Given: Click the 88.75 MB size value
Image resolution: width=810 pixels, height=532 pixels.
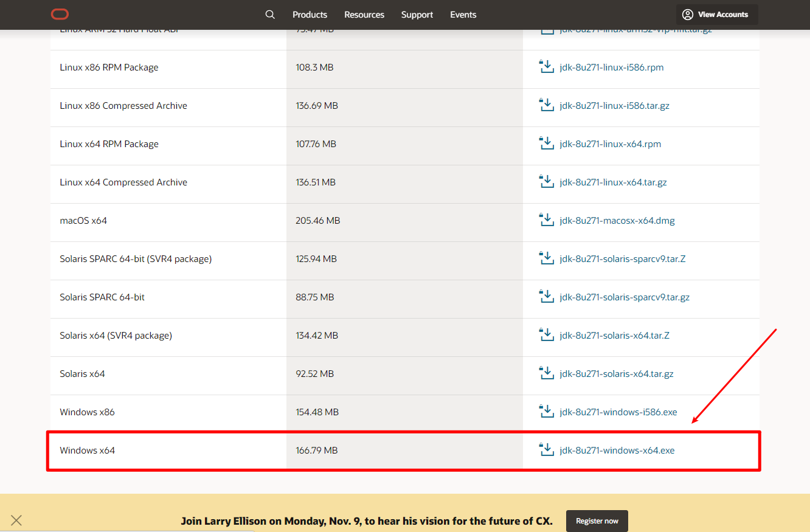Looking at the screenshot, I should [x=315, y=297].
